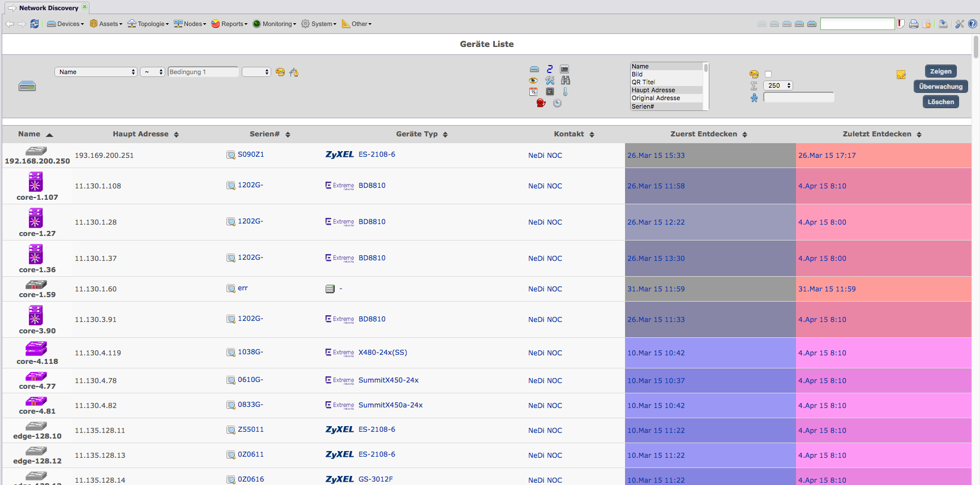Open the Other menu
This screenshot has height=485, width=980.
pos(357,24)
